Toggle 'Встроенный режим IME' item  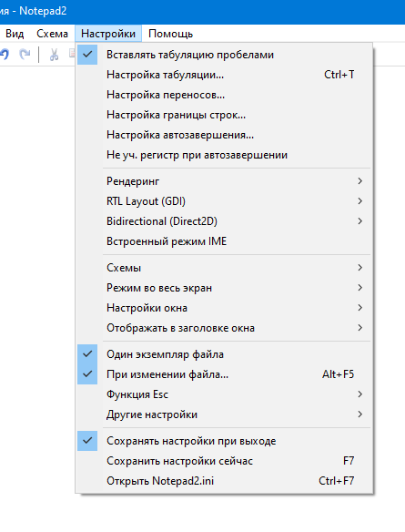pyautogui.click(x=225, y=241)
